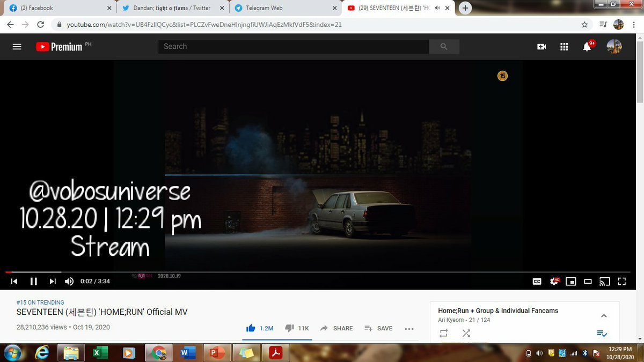This screenshot has height=362, width=644.
Task: Open Chrome three-dot menu
Action: 634,25
